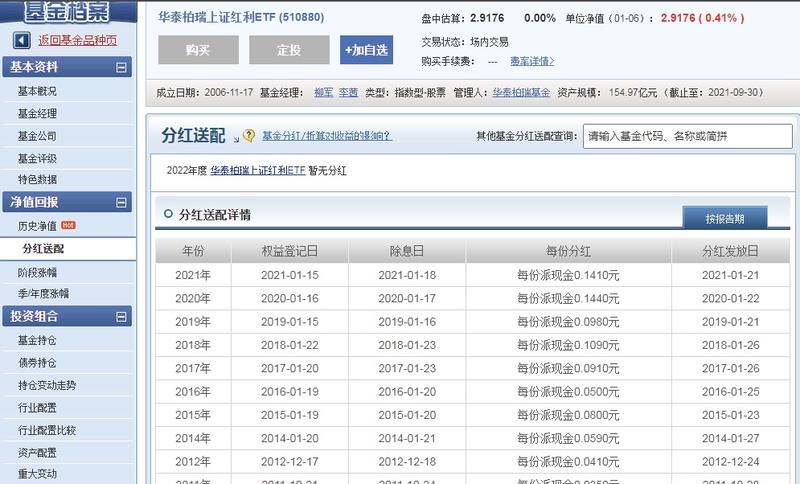Open 费率详情 link

tap(532, 61)
